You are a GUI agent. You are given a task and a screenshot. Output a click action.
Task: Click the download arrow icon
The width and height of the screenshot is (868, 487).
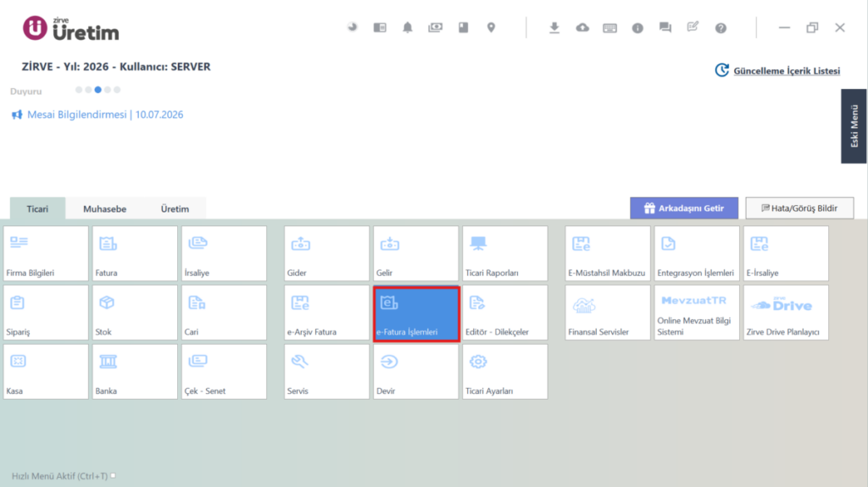pos(554,28)
